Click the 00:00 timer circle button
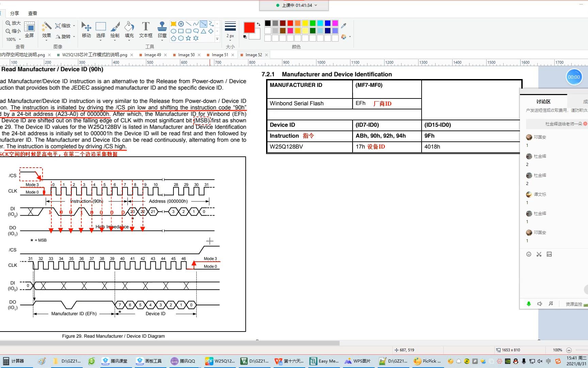588x368 pixels. tap(574, 77)
